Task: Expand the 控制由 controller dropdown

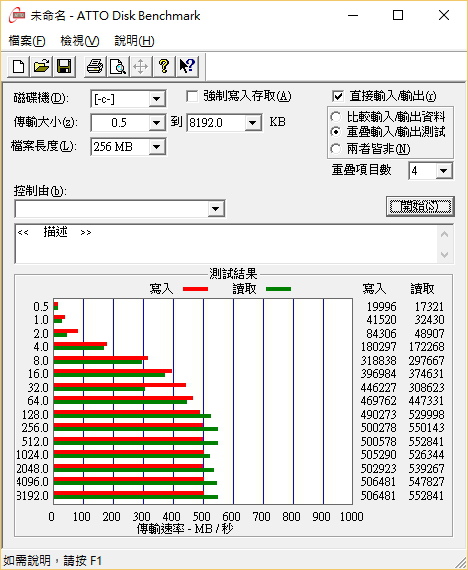Action: coord(216,209)
